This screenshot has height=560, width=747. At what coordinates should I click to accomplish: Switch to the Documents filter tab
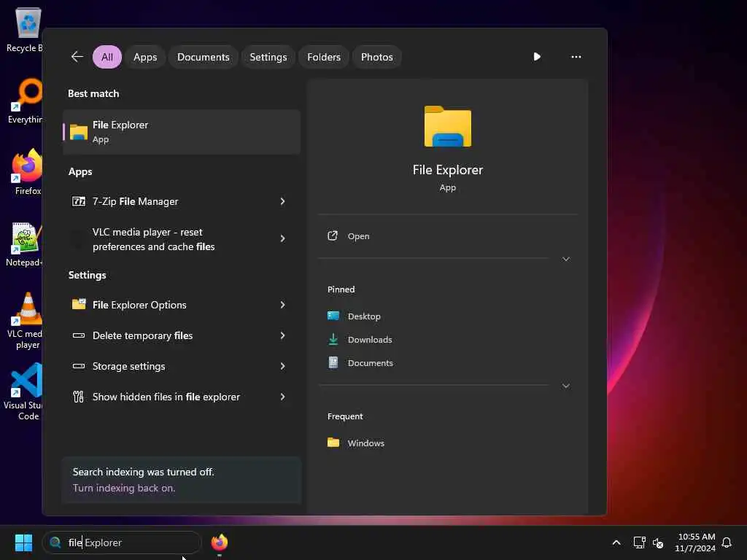click(x=204, y=57)
